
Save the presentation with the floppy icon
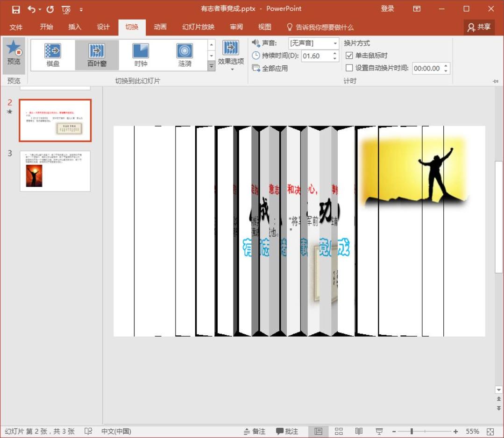(16, 9)
